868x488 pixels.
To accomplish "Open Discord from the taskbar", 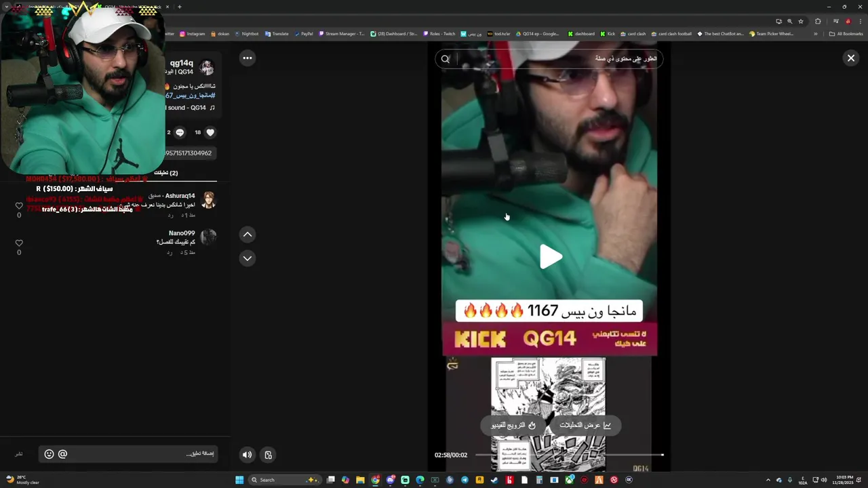I will [390, 480].
